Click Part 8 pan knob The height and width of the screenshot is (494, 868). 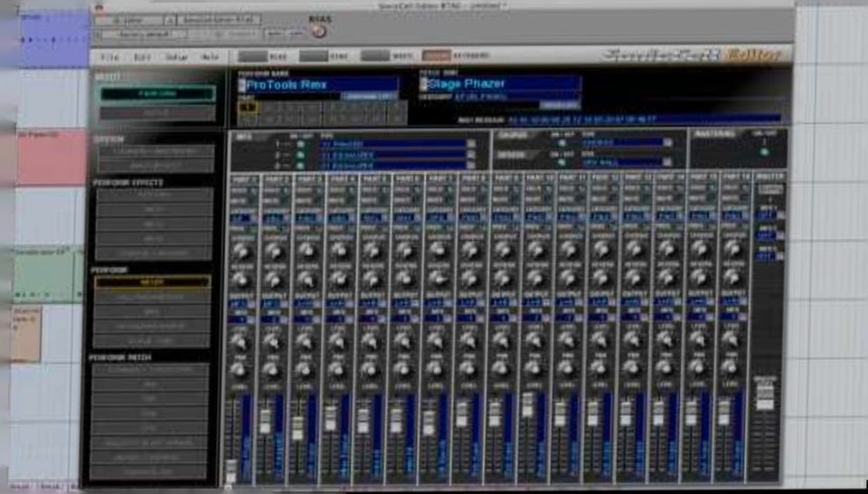coord(467,368)
